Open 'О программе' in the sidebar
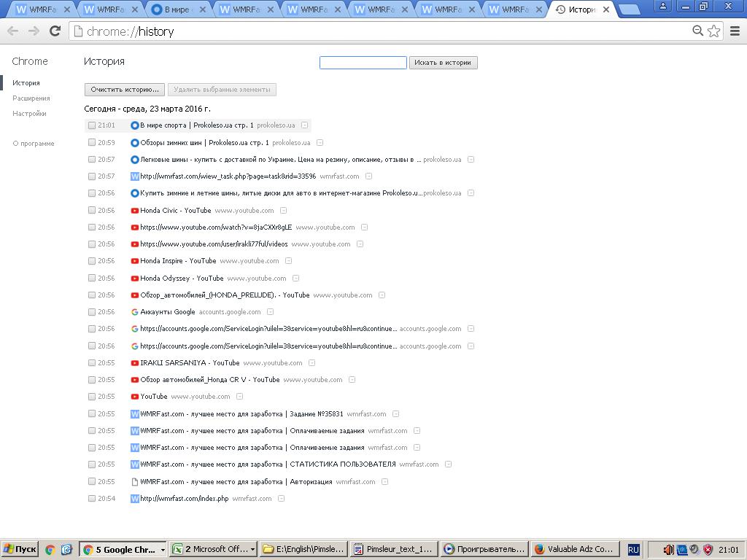The width and height of the screenshot is (747, 560). point(34,144)
